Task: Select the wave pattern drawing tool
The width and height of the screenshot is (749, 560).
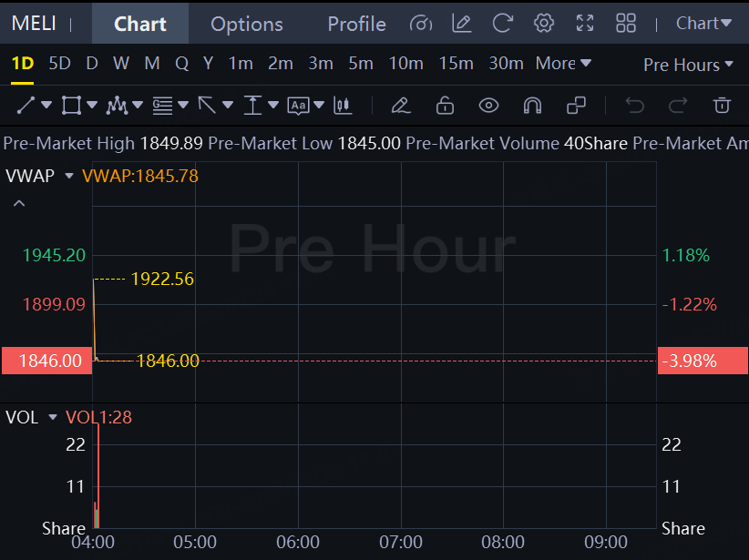Action: (117, 106)
